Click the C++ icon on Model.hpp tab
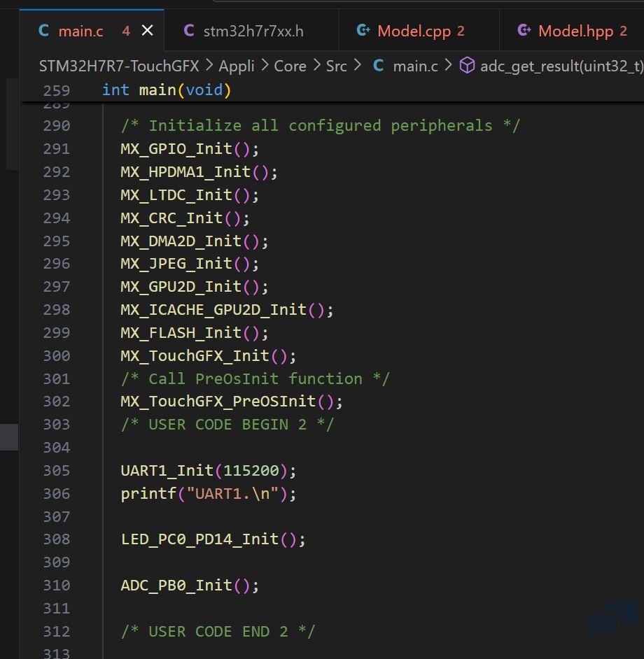 click(x=524, y=31)
